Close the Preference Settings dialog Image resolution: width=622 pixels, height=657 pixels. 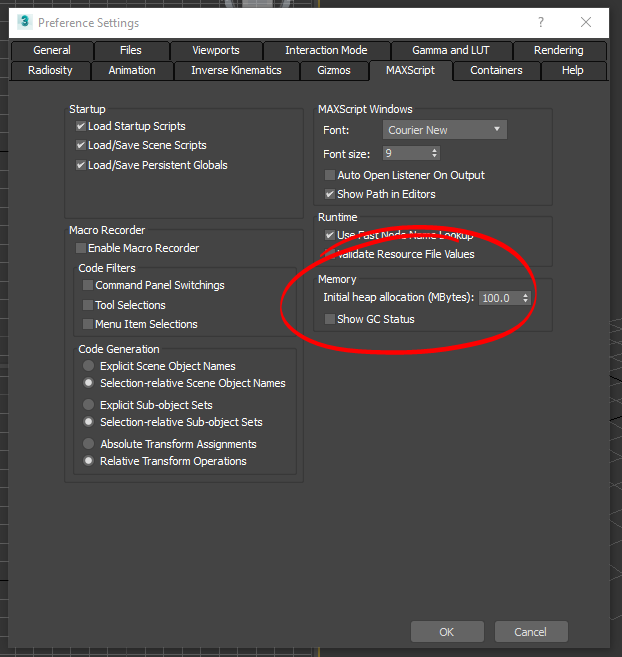[x=586, y=22]
